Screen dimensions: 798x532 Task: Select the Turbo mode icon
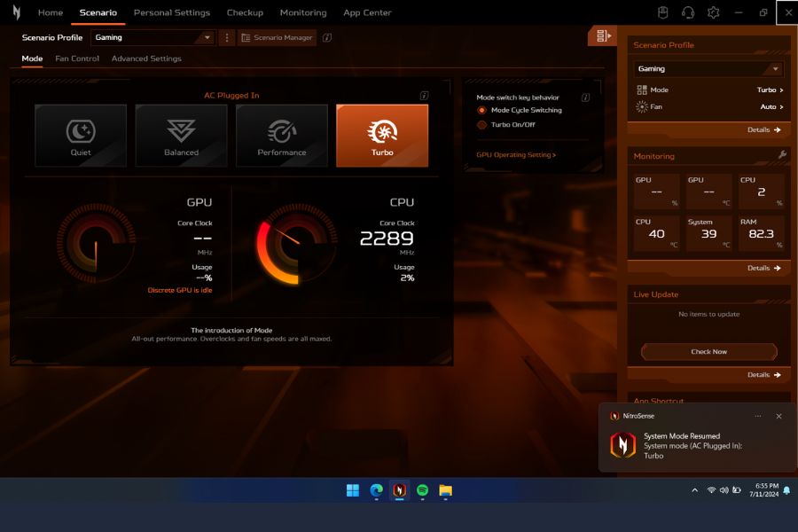pyautogui.click(x=381, y=135)
